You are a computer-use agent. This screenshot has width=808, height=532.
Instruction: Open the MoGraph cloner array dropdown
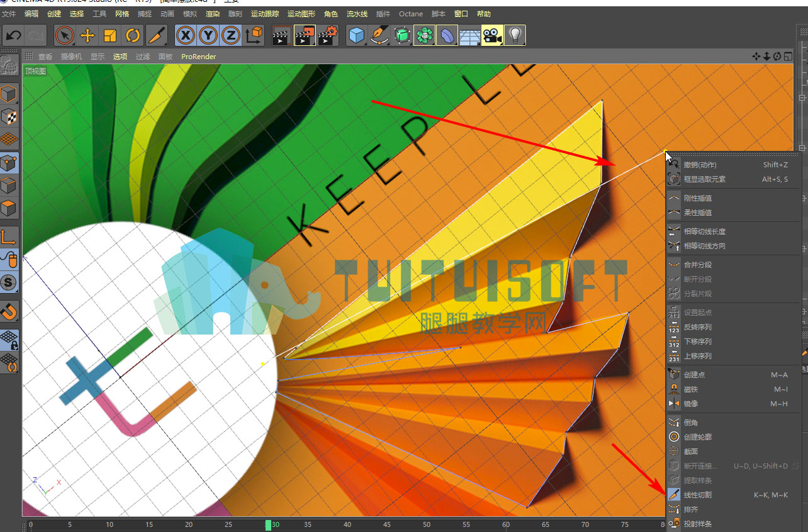pyautogui.click(x=425, y=35)
